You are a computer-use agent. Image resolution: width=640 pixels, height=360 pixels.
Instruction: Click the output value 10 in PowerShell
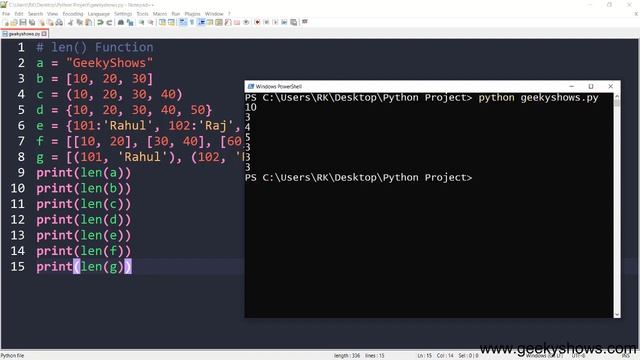point(251,107)
